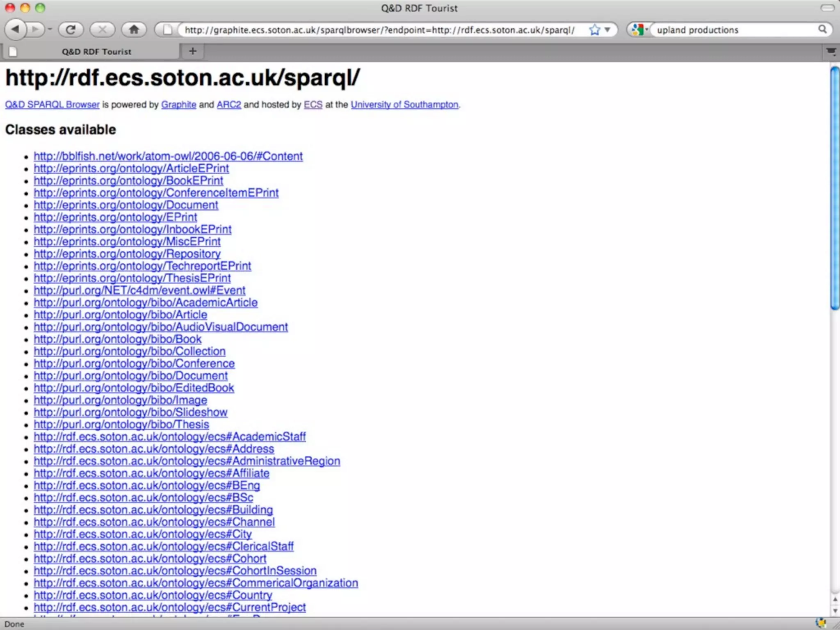Open new tab with plus button
This screenshot has width=840, height=630.
click(192, 51)
